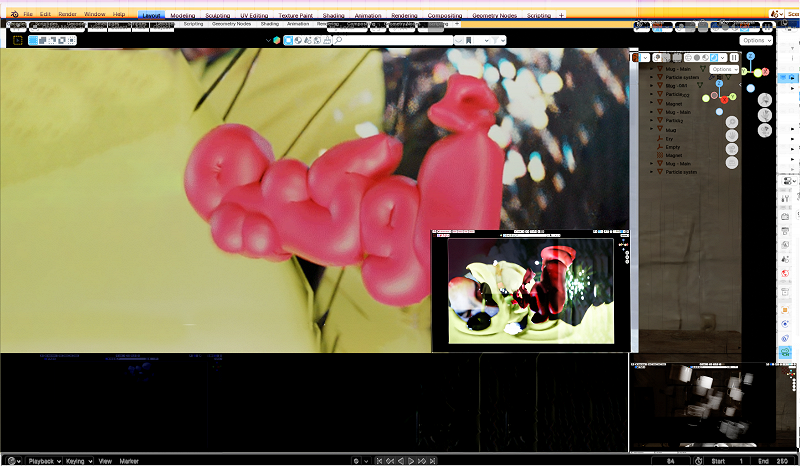Select the Empty object in outliner
This screenshot has height=466, width=800.
click(x=673, y=147)
